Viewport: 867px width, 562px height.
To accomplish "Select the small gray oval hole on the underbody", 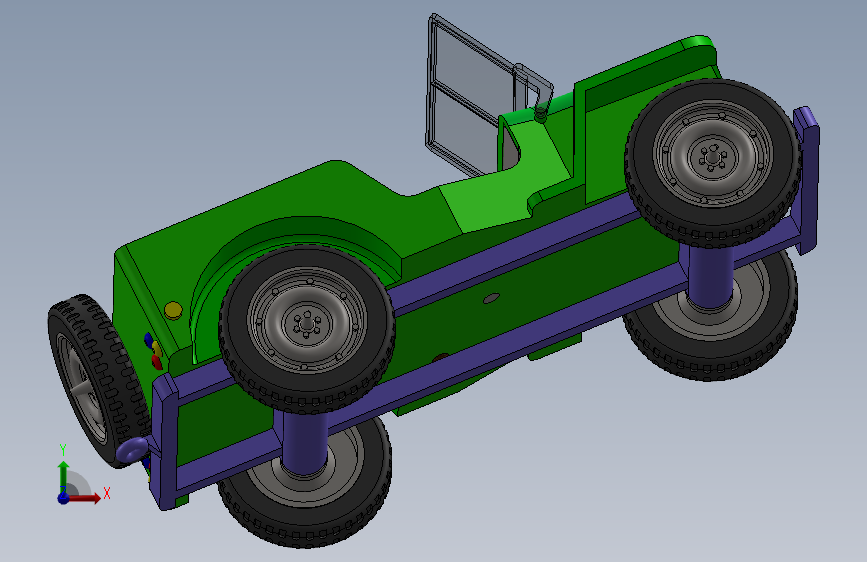I will pyautogui.click(x=491, y=299).
